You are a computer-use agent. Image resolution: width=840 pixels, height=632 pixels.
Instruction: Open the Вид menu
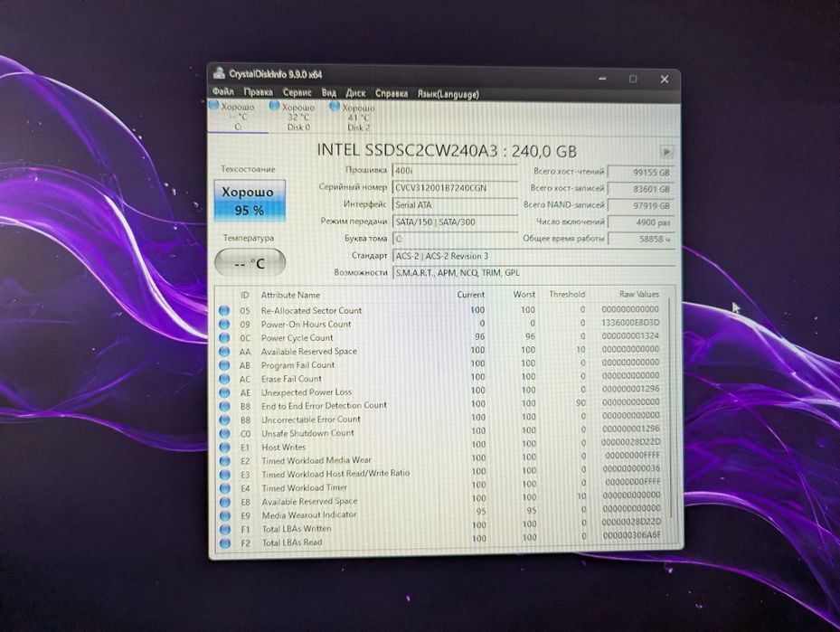[329, 92]
